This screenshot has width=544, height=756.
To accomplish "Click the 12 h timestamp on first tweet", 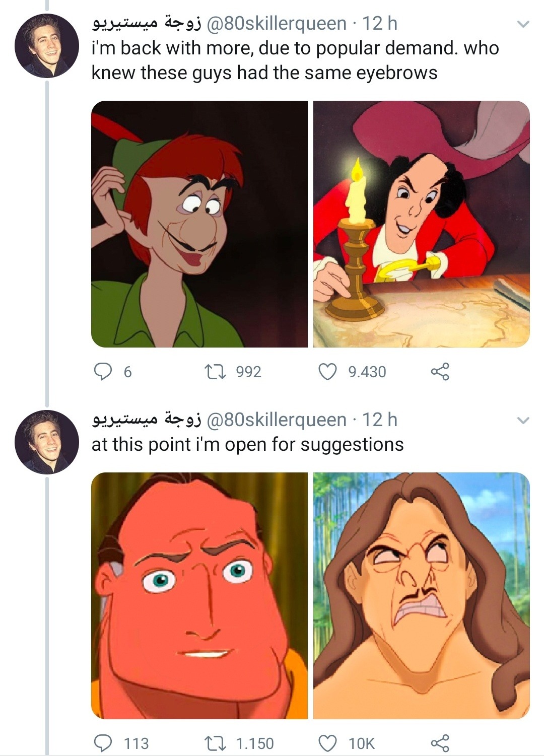I will pos(380,23).
